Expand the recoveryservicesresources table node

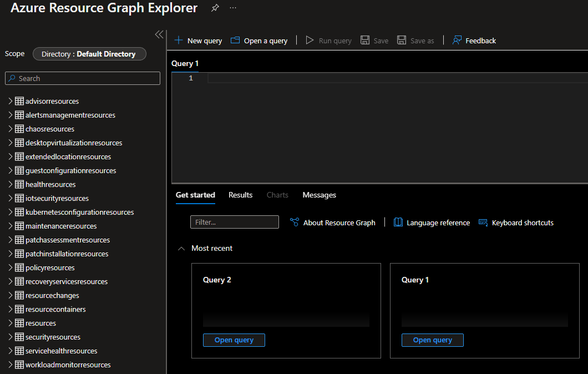point(11,281)
